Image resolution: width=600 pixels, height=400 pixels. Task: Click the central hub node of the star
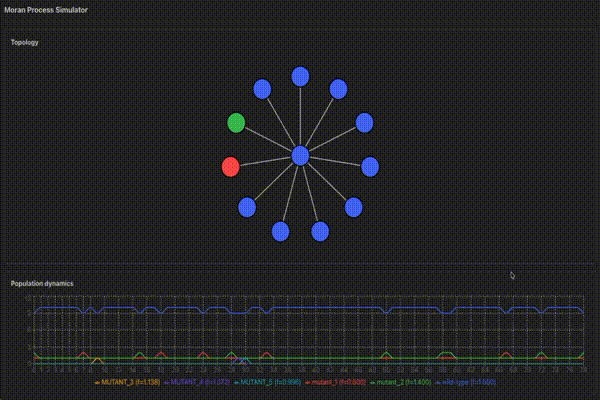(300, 156)
